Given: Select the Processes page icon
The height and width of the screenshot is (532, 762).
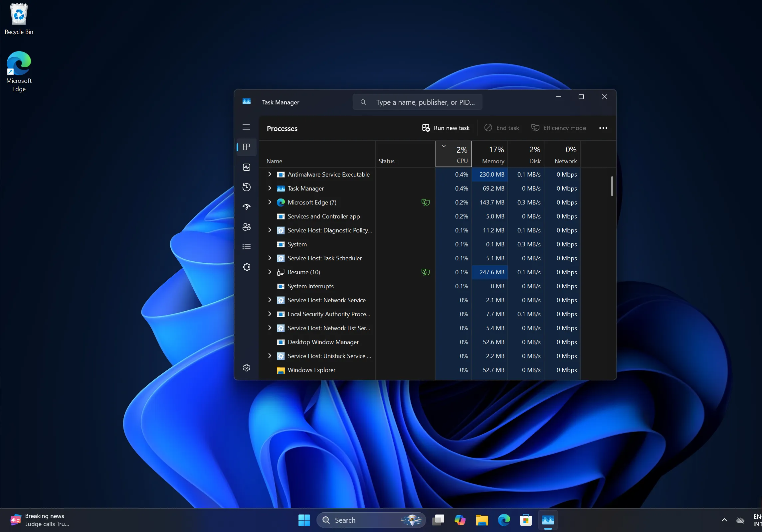Looking at the screenshot, I should (246, 147).
